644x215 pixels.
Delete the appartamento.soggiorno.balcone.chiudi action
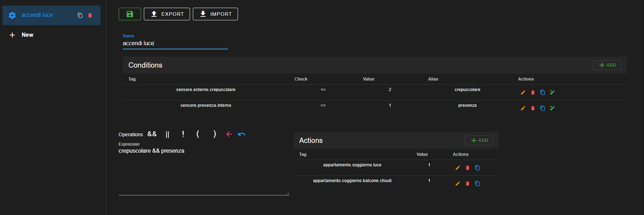467,183
